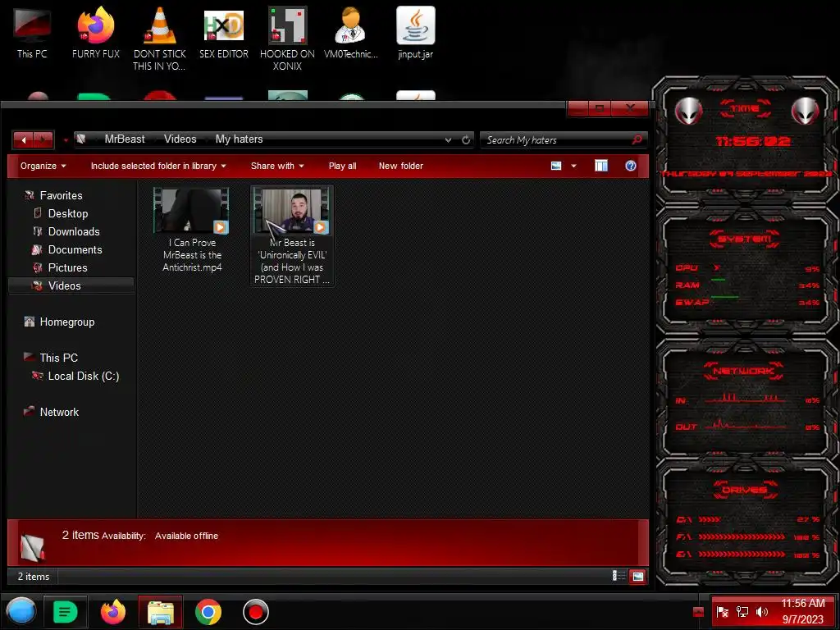Click the search magnifier icon
This screenshot has width=840, height=630.
(637, 139)
